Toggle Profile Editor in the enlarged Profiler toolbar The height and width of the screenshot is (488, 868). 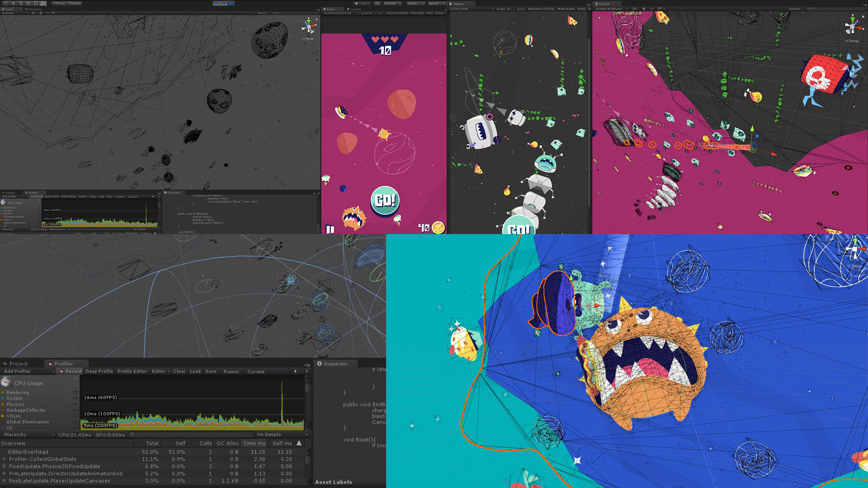click(x=132, y=371)
